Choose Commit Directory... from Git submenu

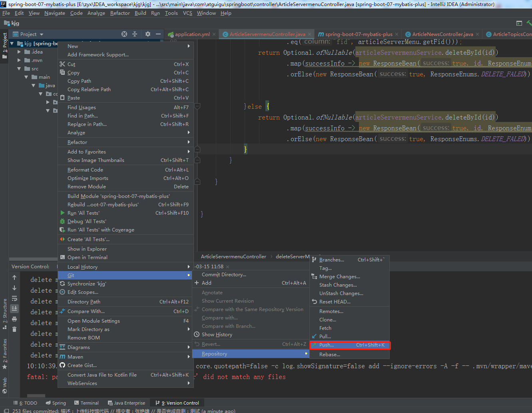(x=251, y=275)
